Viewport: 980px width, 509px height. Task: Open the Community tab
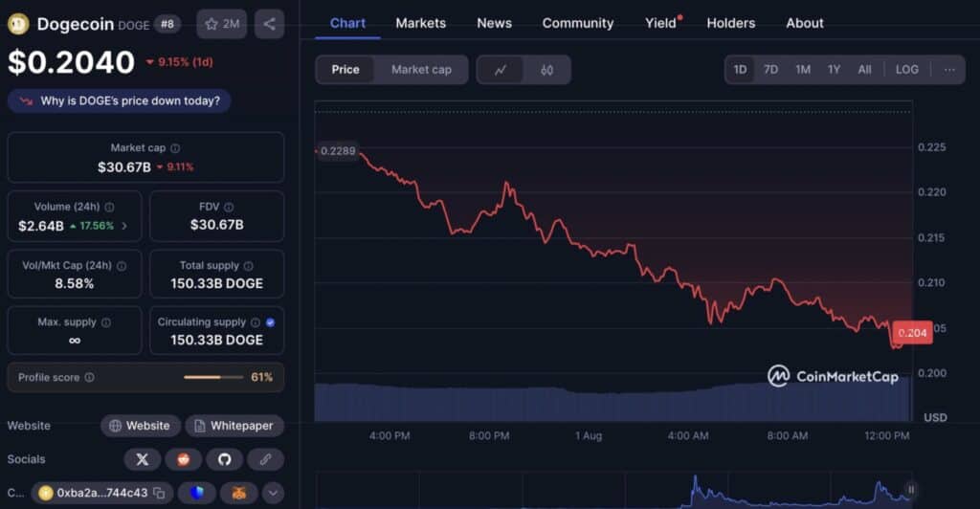click(x=577, y=23)
